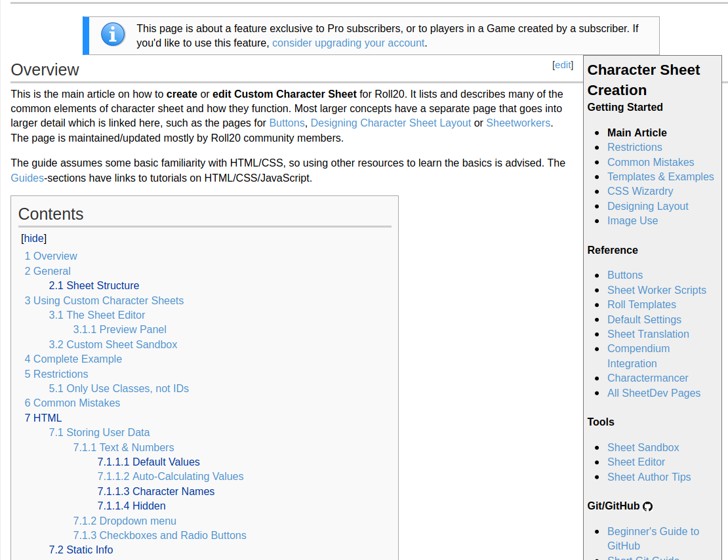Screen dimensions: 728x560
Task: Click 'Character Sheet Creation' sidebar title
Action: [643, 80]
